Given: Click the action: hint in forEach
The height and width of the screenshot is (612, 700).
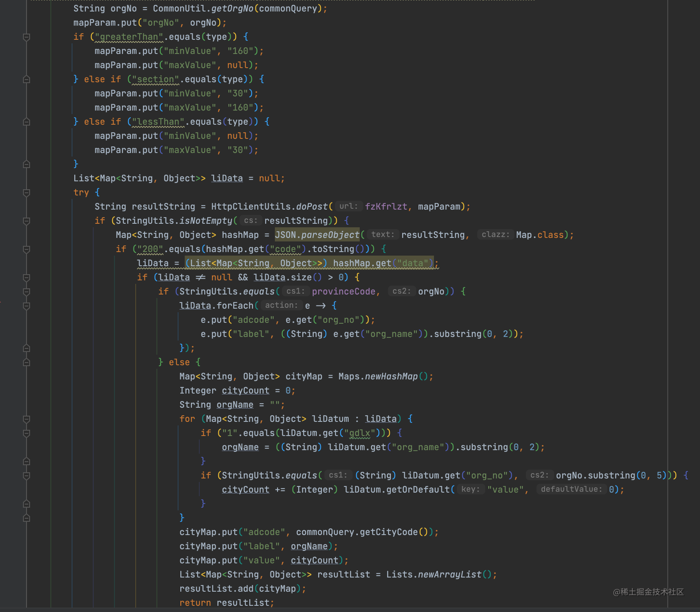Looking at the screenshot, I should click(x=281, y=306).
